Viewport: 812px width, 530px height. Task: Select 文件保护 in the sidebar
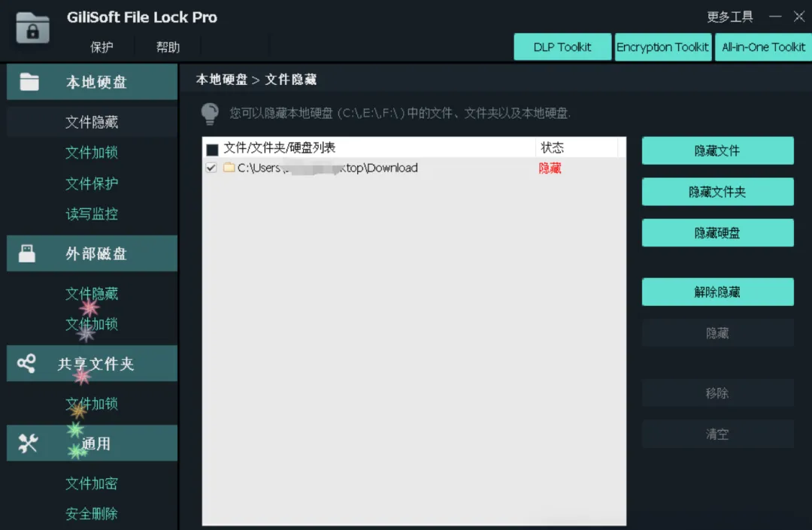coord(92,183)
